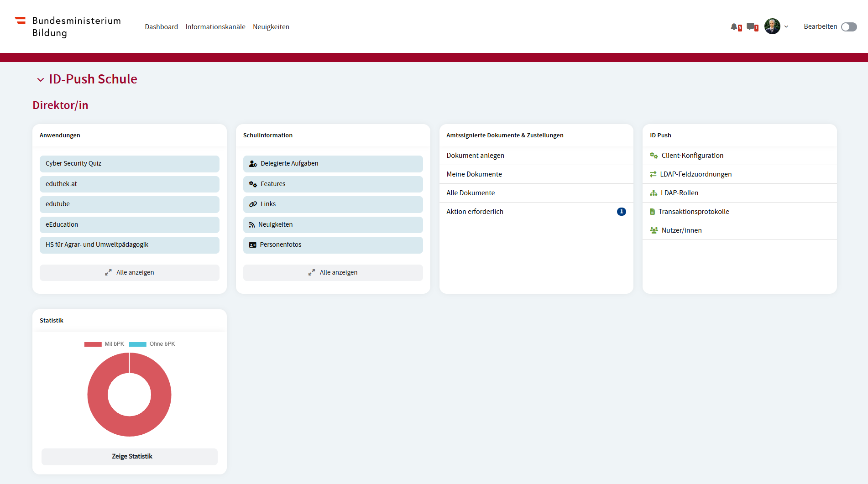Screen dimensions: 868x484
Task: Open the edutube application
Action: click(130, 204)
